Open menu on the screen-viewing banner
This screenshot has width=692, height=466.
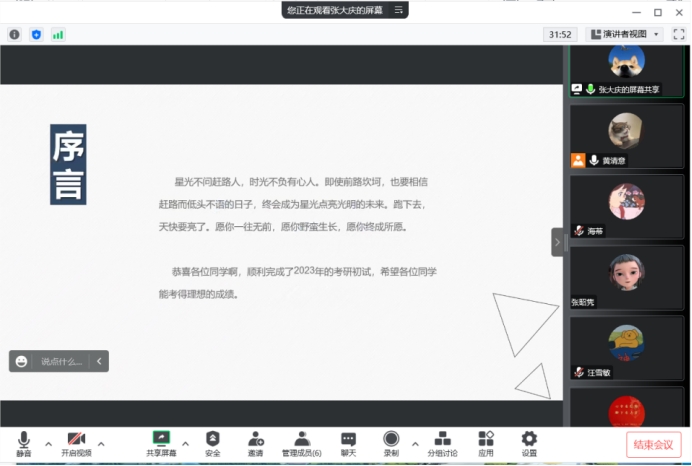[398, 10]
